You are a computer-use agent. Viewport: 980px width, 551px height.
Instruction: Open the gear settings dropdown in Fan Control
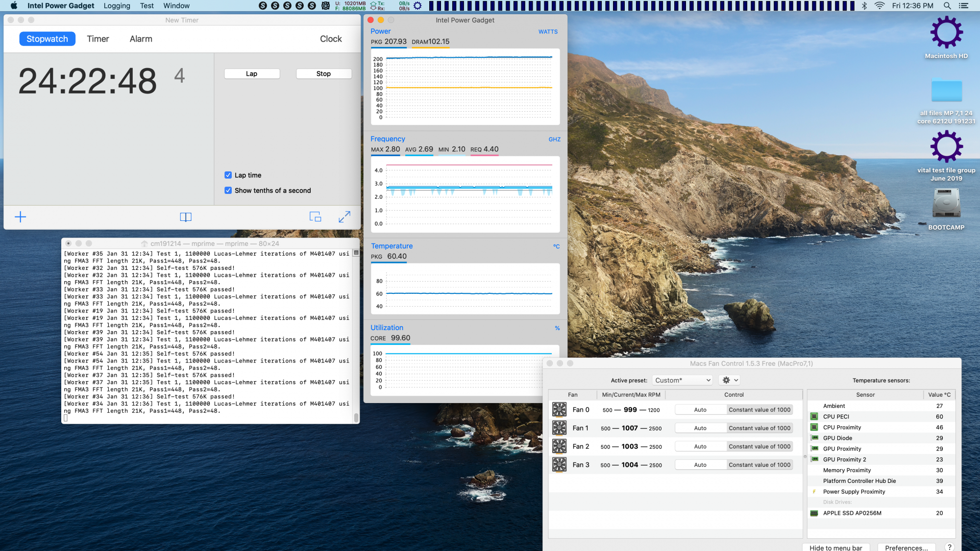pos(729,380)
